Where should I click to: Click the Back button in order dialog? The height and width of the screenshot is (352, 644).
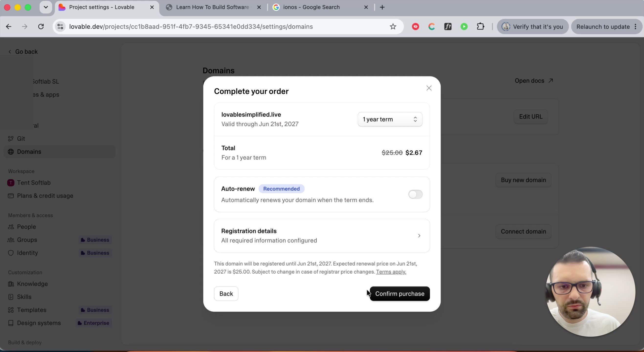tap(226, 294)
